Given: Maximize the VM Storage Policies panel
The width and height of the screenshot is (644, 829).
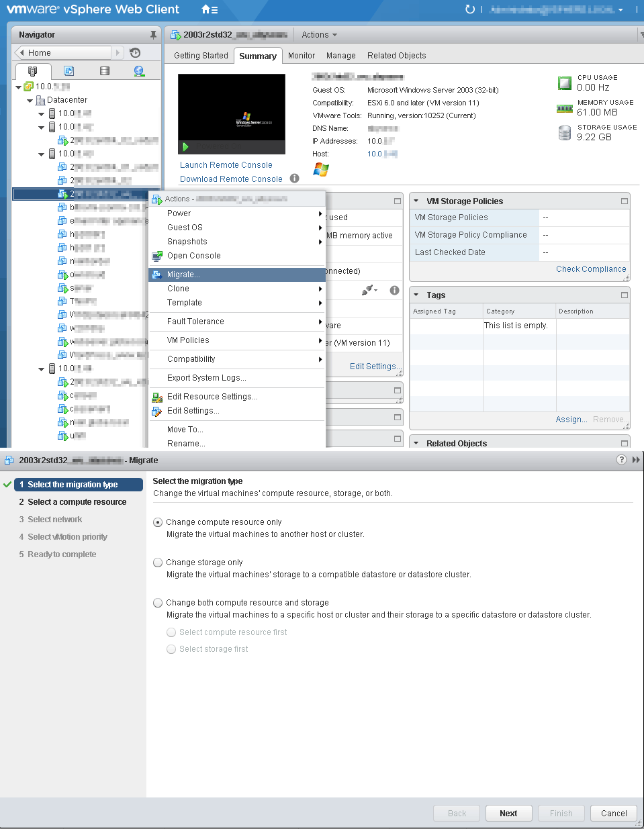Looking at the screenshot, I should click(624, 201).
